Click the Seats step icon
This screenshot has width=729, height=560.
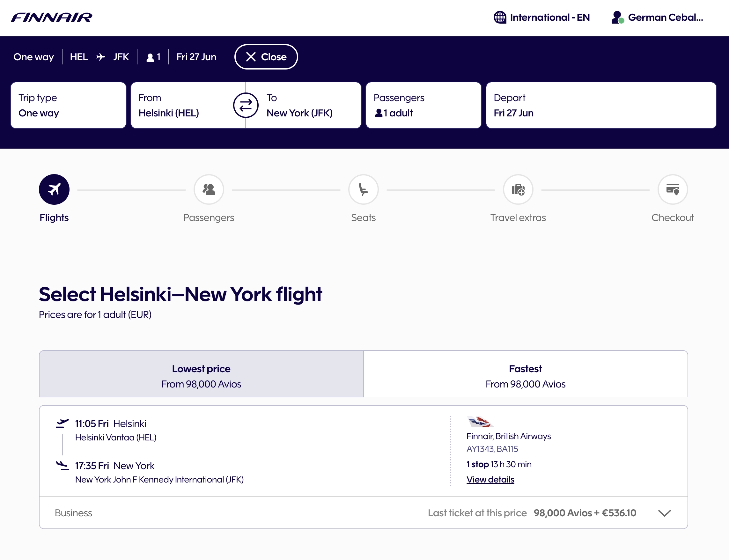pyautogui.click(x=363, y=189)
